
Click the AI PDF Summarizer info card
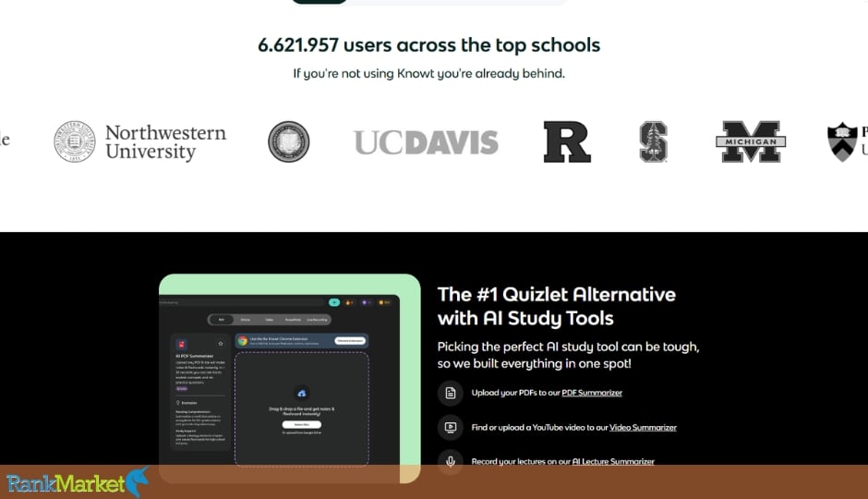click(x=199, y=392)
